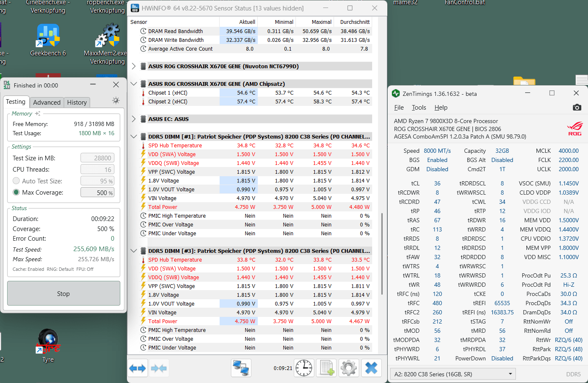The image size is (588, 383).
Task: Switch to the Advanced tab
Action: [47, 103]
